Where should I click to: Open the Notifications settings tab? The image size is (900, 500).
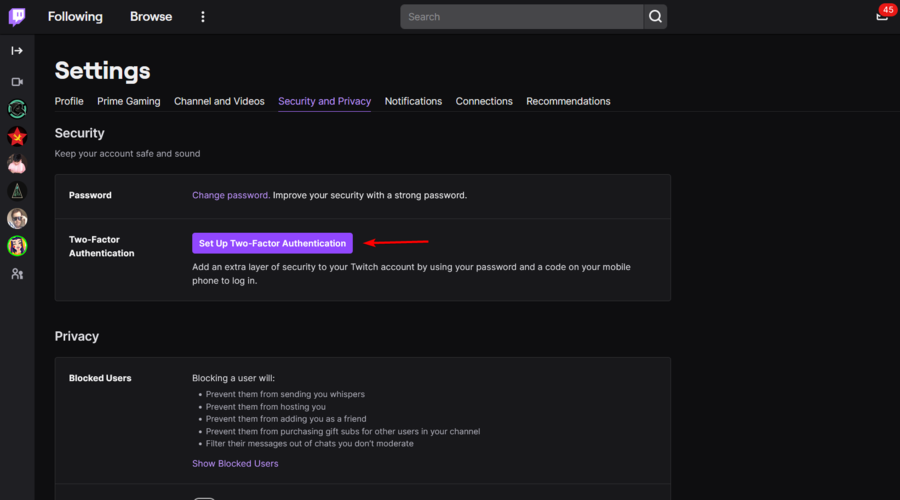[x=413, y=101]
